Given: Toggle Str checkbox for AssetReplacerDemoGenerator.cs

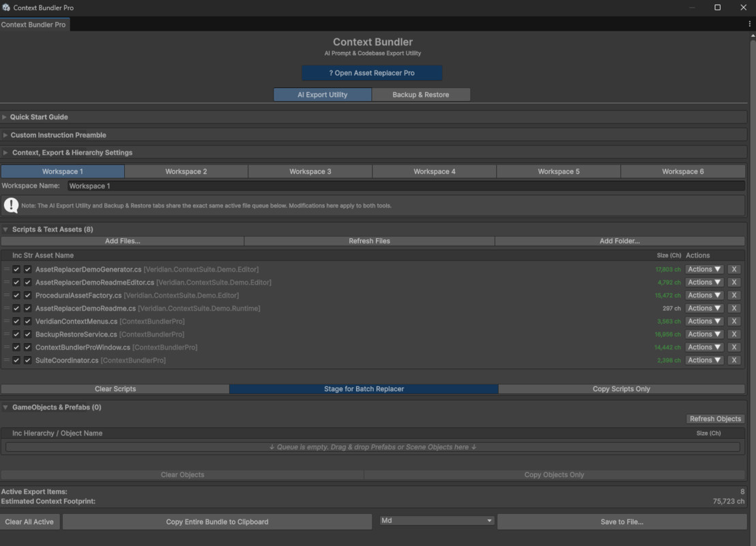Looking at the screenshot, I should pyautogui.click(x=27, y=269).
